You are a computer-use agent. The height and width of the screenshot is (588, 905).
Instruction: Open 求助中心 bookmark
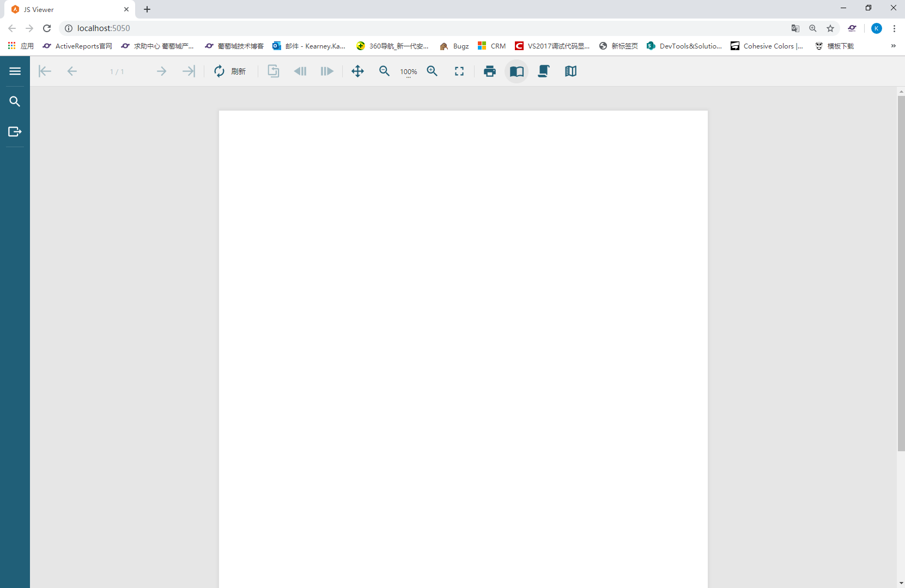coord(157,46)
